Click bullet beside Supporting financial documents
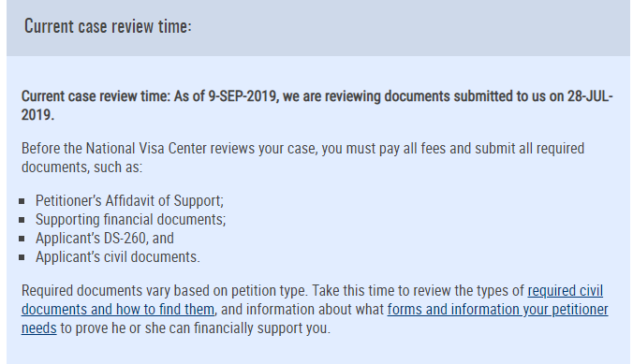 click(22, 220)
